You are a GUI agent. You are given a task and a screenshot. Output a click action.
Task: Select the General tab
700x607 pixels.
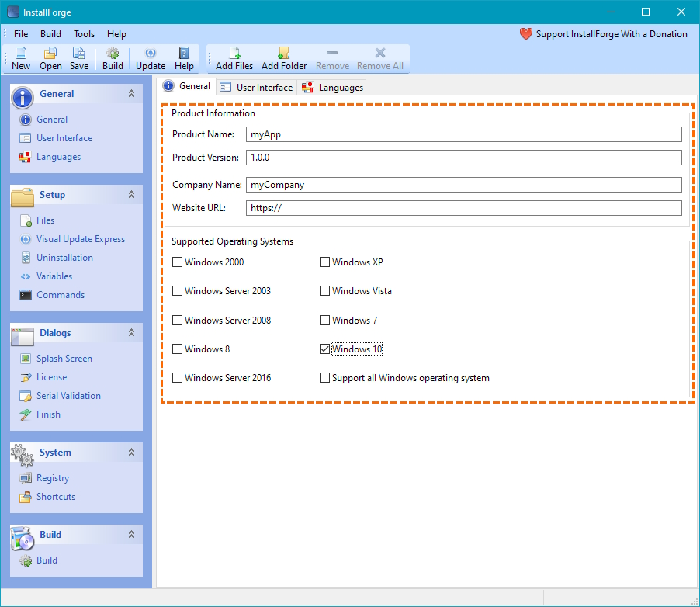point(187,86)
